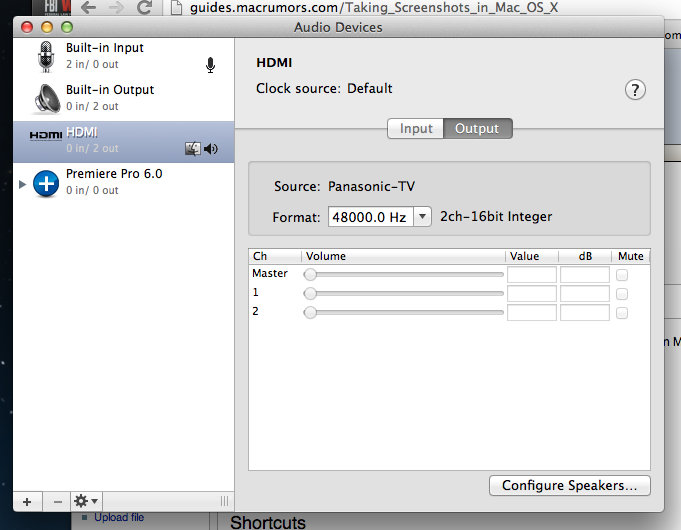Click the channel 1 Value field
The height and width of the screenshot is (530, 681).
point(532,294)
